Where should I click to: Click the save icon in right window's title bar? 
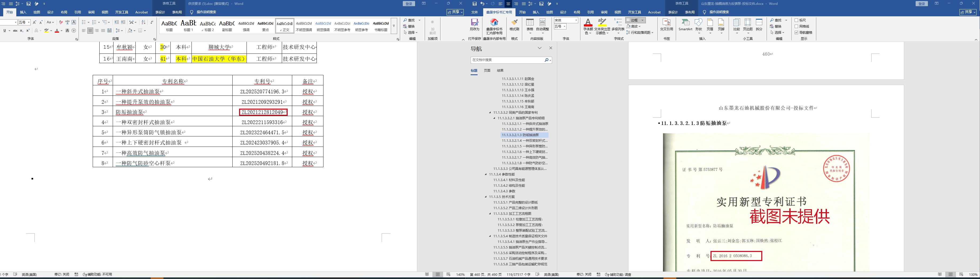(474, 4)
